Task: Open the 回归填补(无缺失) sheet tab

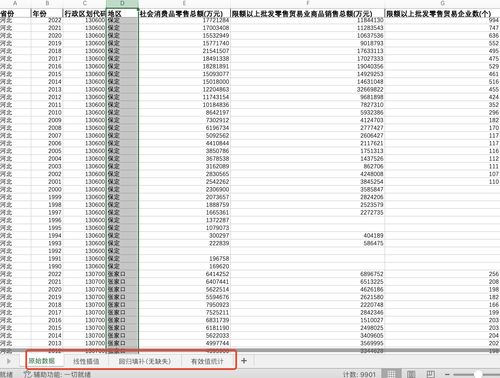Action: click(145, 361)
